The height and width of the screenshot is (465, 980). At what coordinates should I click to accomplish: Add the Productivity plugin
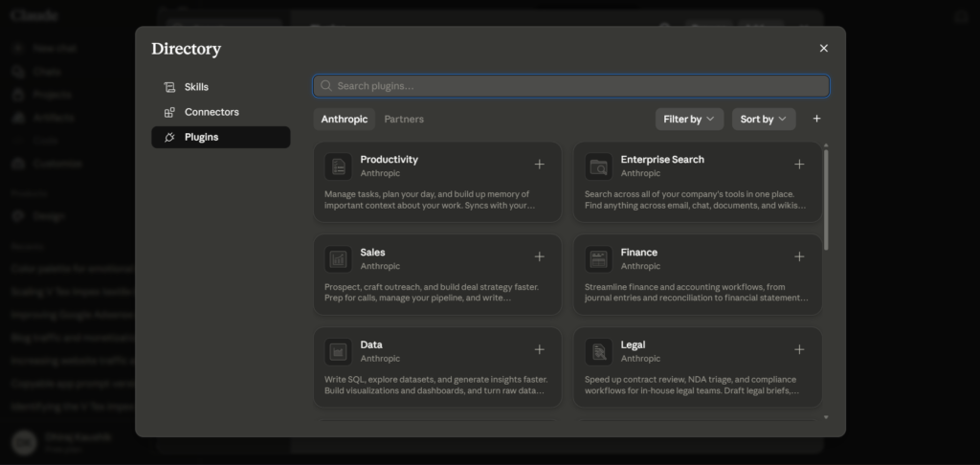[540, 165]
